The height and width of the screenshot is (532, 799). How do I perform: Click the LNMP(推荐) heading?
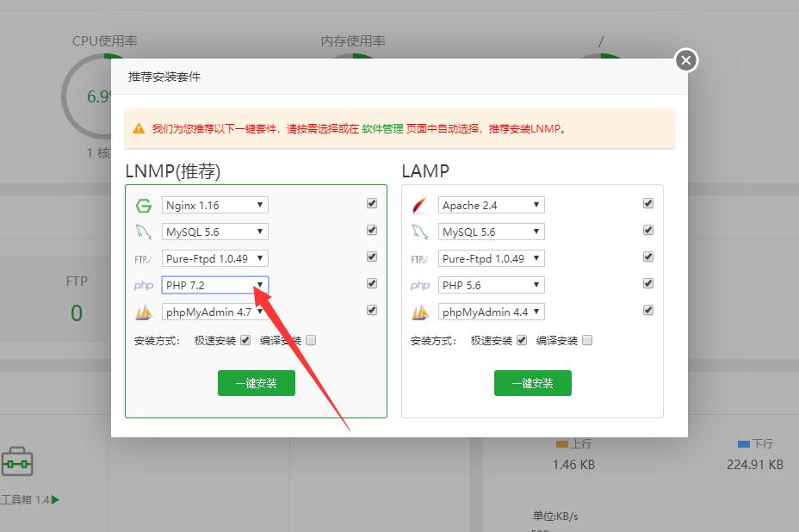click(173, 171)
